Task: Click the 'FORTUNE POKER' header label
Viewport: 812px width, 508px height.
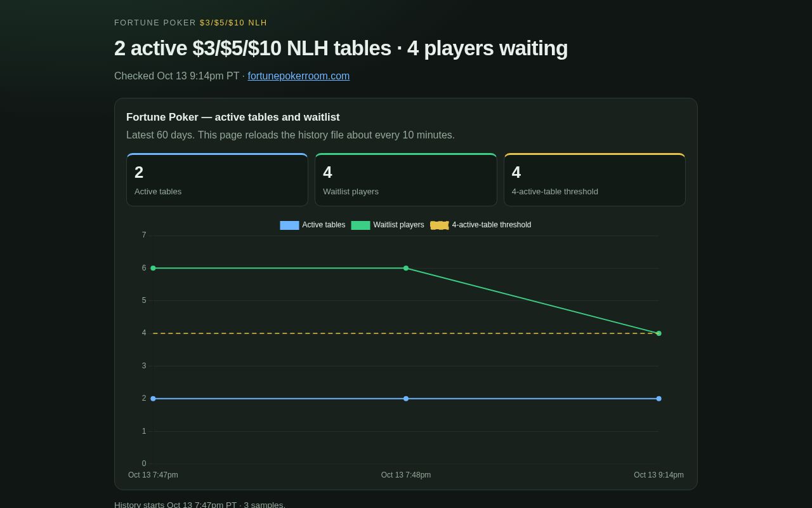Action: [155, 23]
